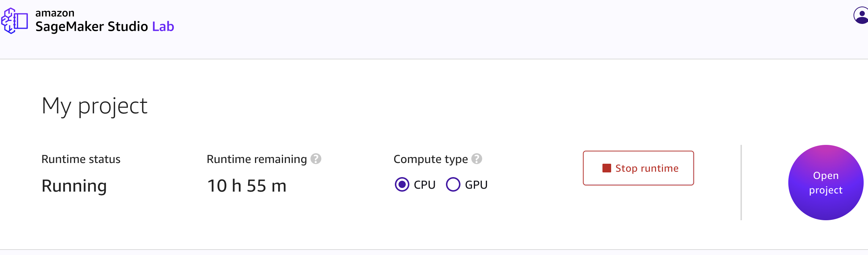Click the Runtime status label
The width and height of the screenshot is (868, 255).
(x=81, y=159)
